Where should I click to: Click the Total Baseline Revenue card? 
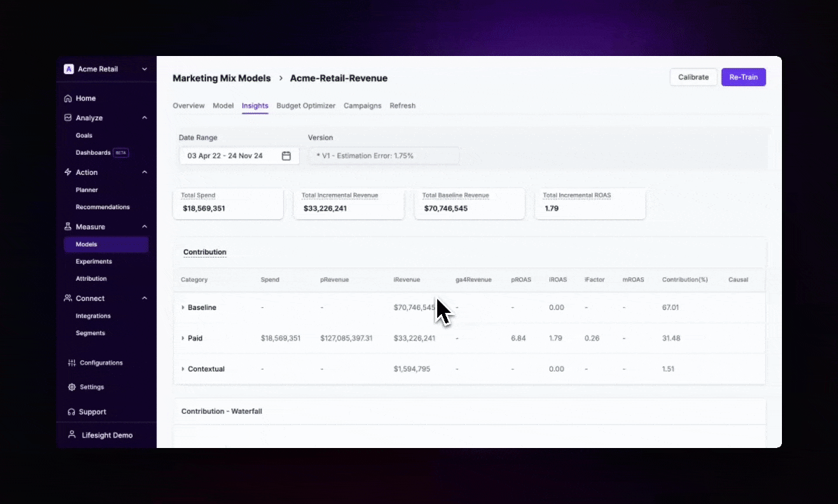pos(469,204)
